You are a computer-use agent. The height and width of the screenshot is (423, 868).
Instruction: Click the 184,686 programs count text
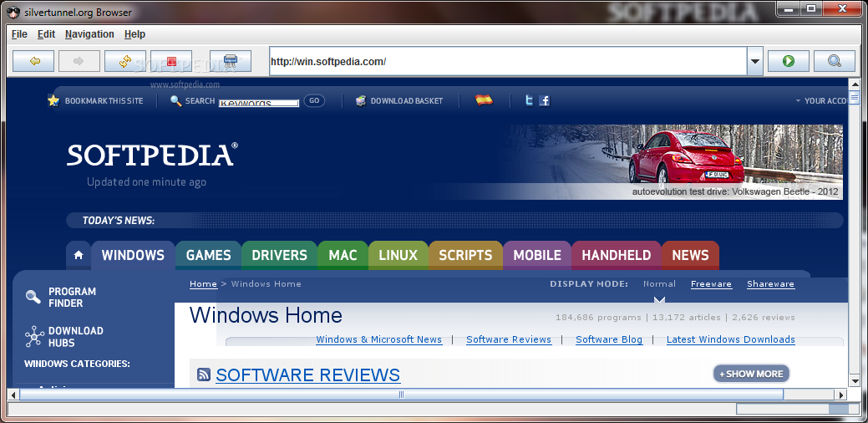(x=598, y=318)
